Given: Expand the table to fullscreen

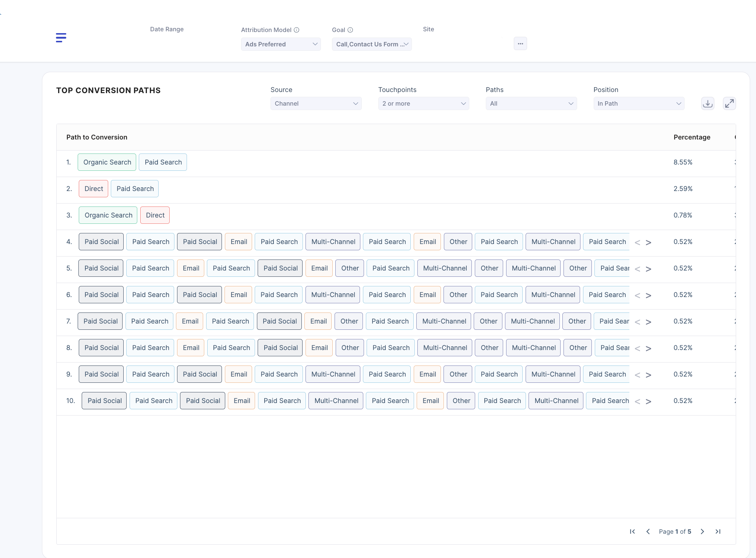Looking at the screenshot, I should point(729,104).
